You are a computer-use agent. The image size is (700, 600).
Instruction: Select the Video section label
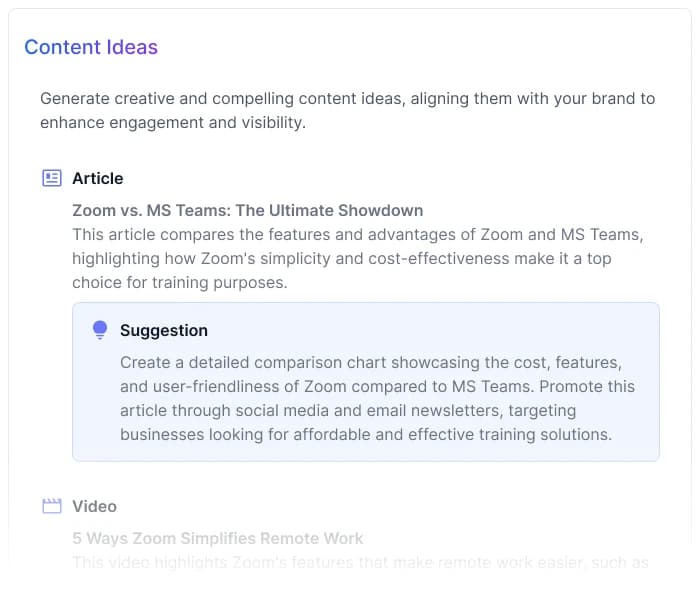pyautogui.click(x=94, y=506)
